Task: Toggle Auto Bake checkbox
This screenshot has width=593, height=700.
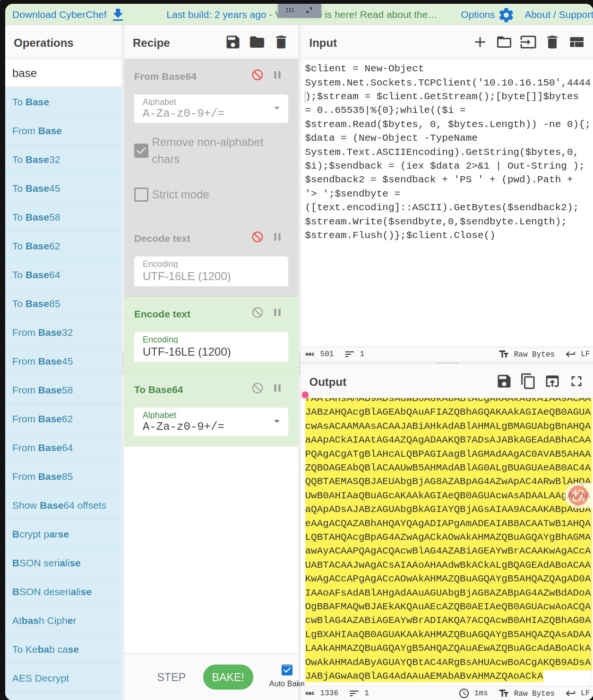Action: (x=287, y=670)
